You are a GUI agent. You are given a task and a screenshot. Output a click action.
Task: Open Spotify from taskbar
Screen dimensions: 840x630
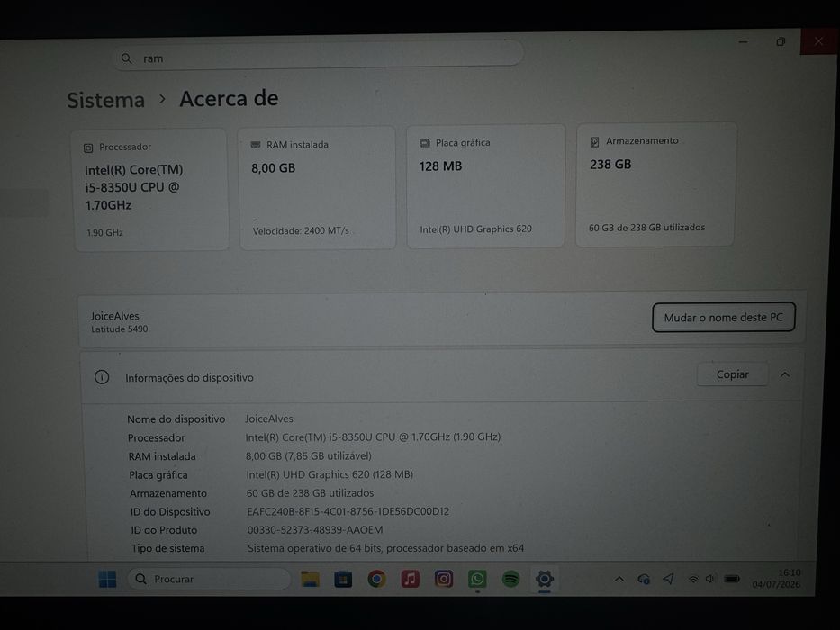pyautogui.click(x=511, y=579)
